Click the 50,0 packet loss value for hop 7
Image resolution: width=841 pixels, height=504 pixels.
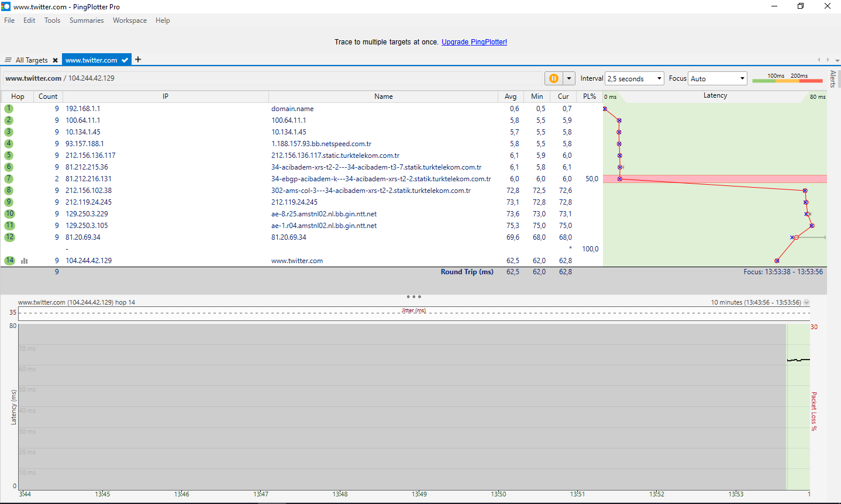click(x=591, y=179)
